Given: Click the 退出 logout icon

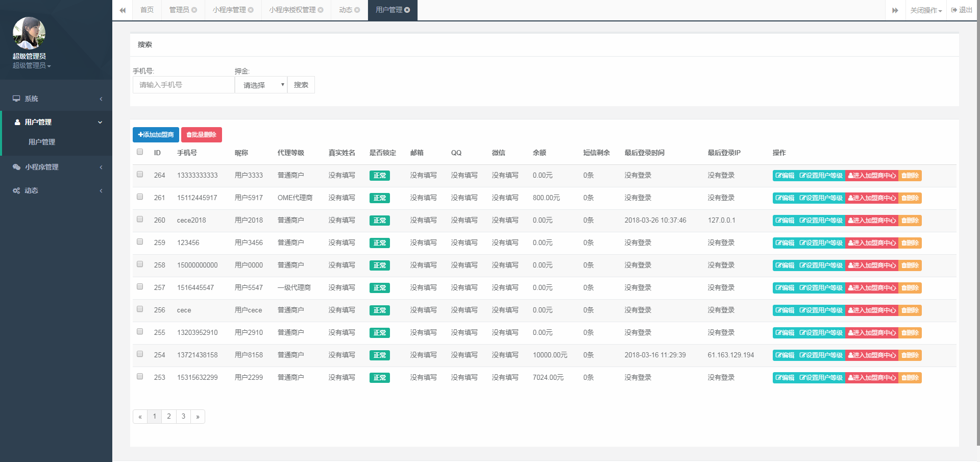Looking at the screenshot, I should (x=954, y=10).
